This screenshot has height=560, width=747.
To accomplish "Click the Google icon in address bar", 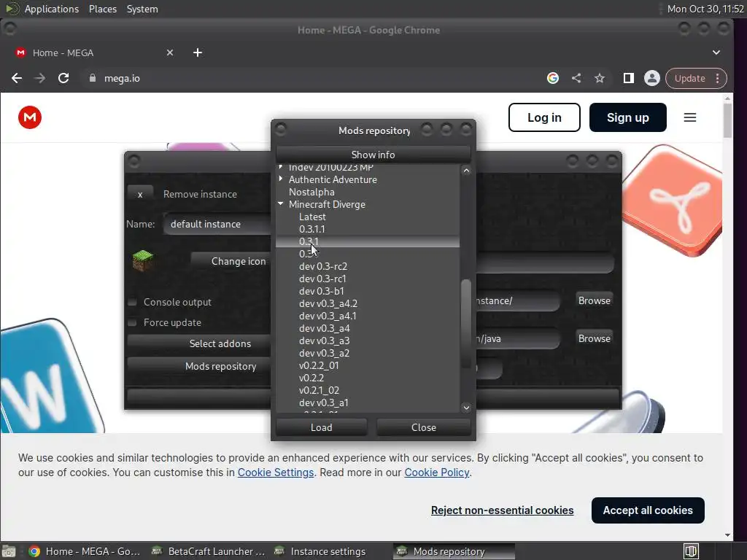I will tap(553, 78).
